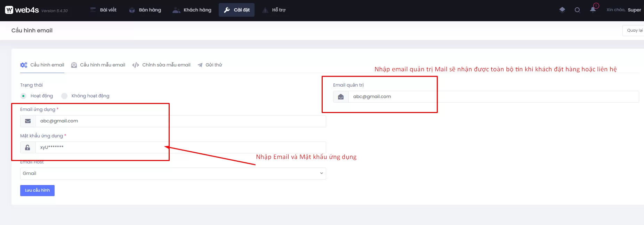Select the Không hoạt động radio button
Screen dimensions: 644x225
64,96
